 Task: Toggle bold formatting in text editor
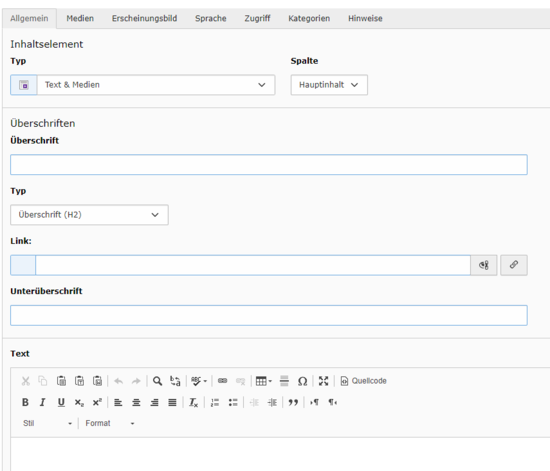tap(25, 402)
